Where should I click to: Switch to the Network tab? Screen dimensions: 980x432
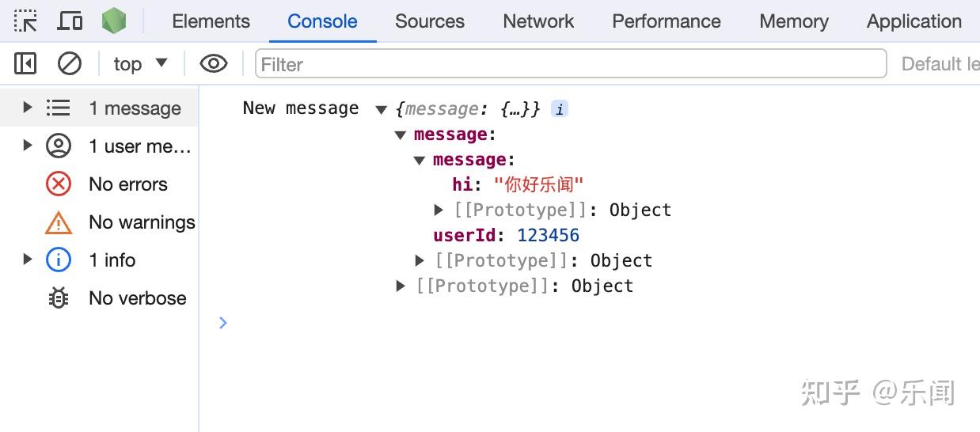tap(538, 21)
